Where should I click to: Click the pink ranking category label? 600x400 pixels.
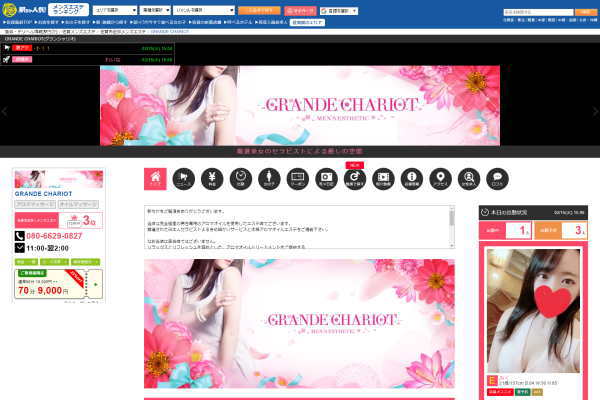(x=37, y=220)
